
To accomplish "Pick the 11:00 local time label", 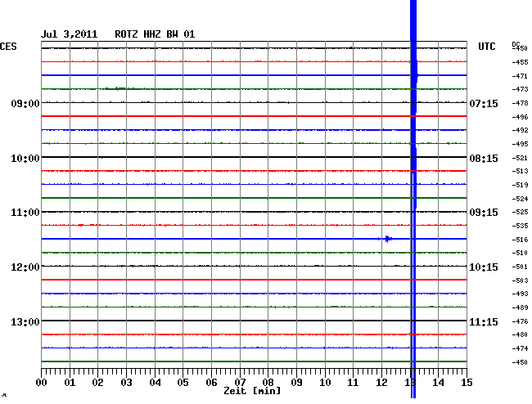I will [25, 213].
